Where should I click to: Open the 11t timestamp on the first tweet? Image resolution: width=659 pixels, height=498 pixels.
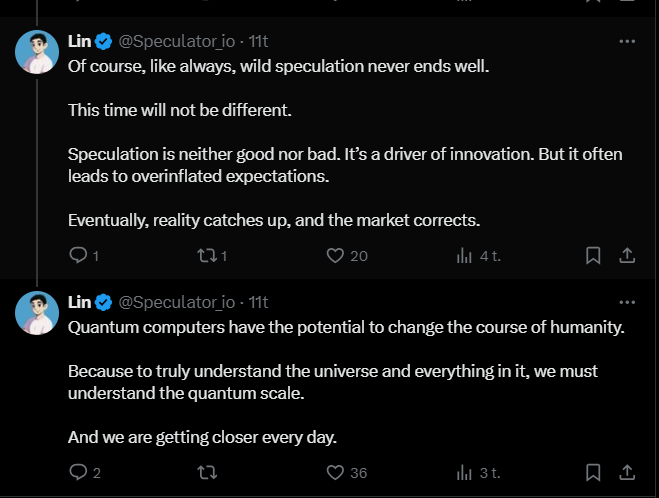pyautogui.click(x=258, y=41)
